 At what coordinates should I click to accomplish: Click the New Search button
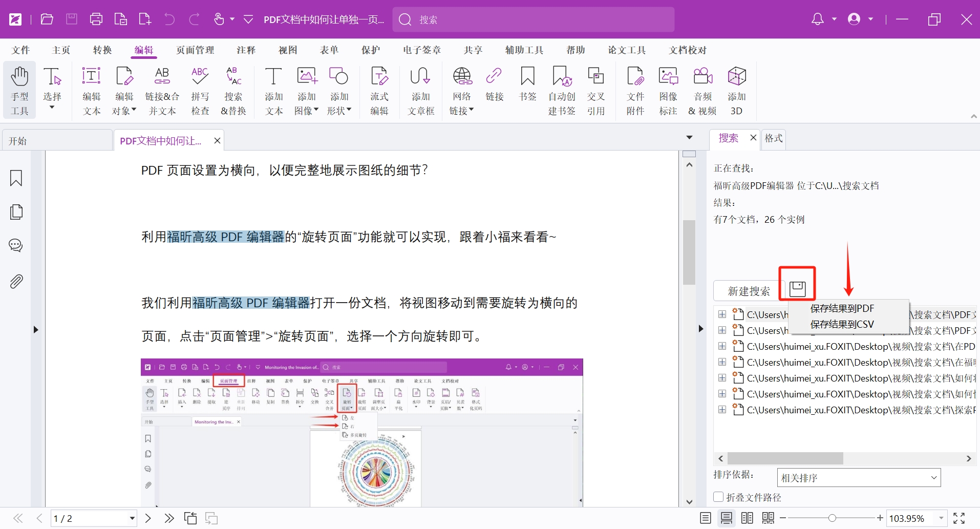749,291
